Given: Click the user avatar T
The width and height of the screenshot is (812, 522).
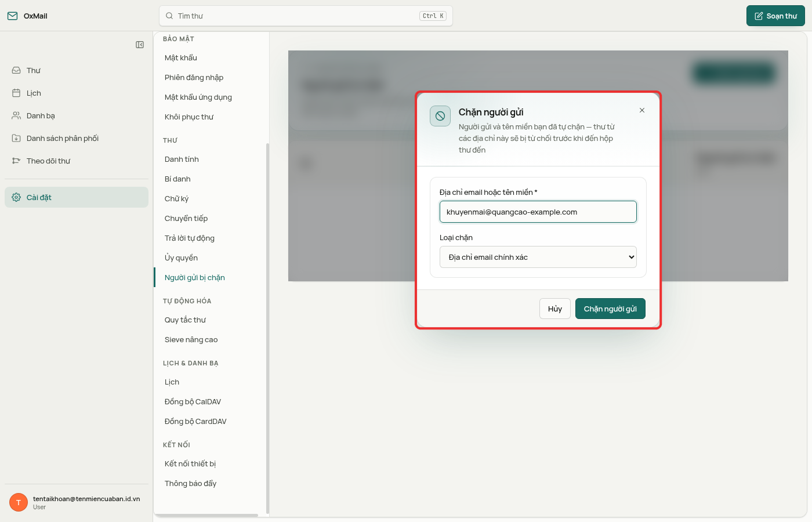Looking at the screenshot, I should (x=19, y=502).
